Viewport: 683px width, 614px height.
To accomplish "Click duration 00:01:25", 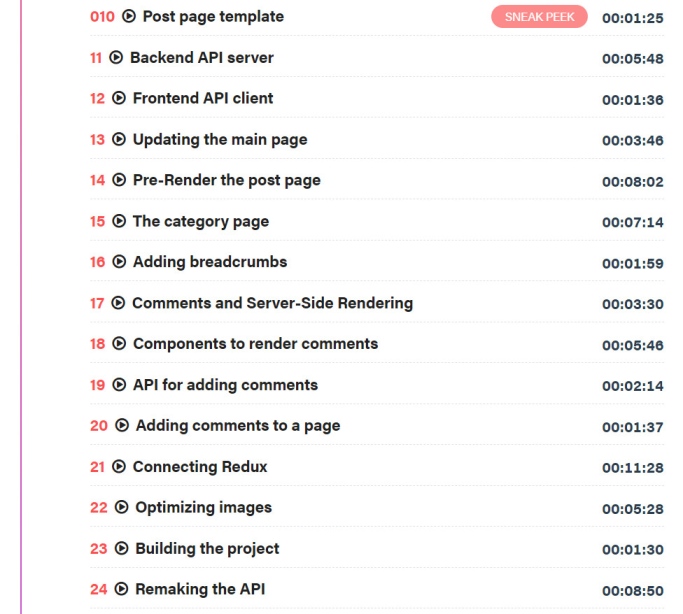I will click(633, 18).
